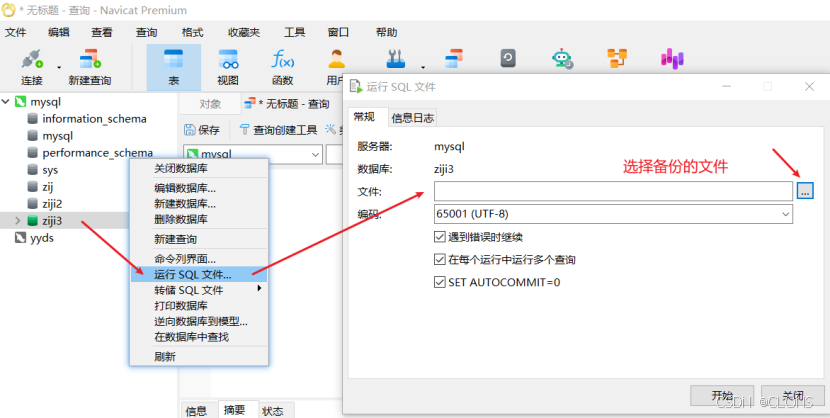Open the 查看 menu
Screen dimensions: 830x418
click(102, 32)
